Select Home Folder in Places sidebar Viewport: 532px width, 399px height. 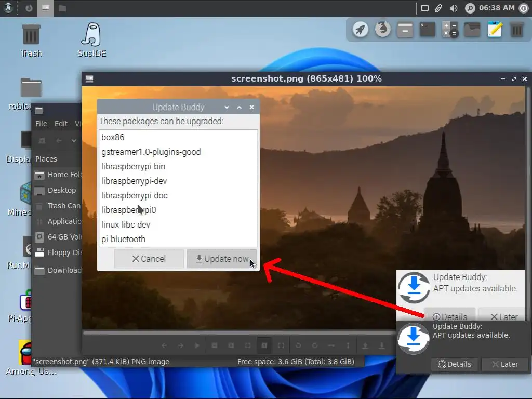[58, 175]
